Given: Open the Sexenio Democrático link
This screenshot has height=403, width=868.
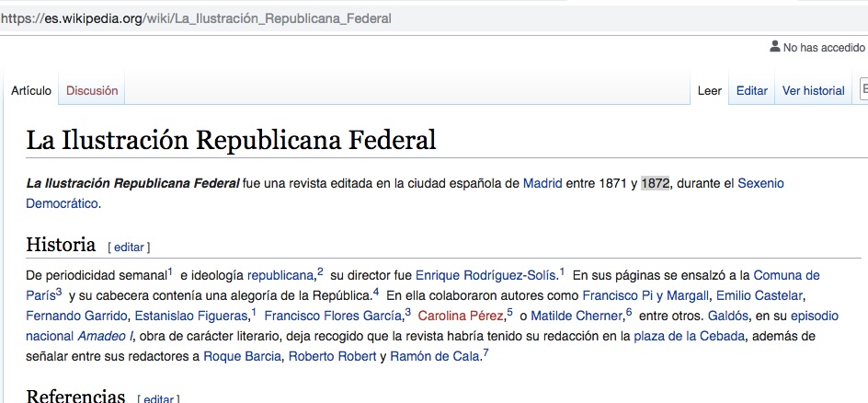Looking at the screenshot, I should tap(760, 184).
